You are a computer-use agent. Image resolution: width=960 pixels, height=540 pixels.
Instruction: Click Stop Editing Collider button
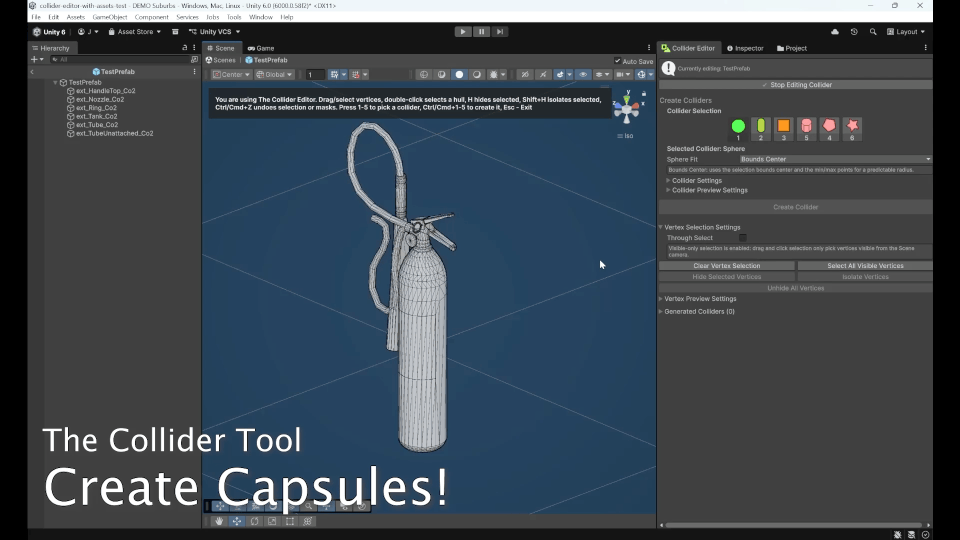coord(795,85)
